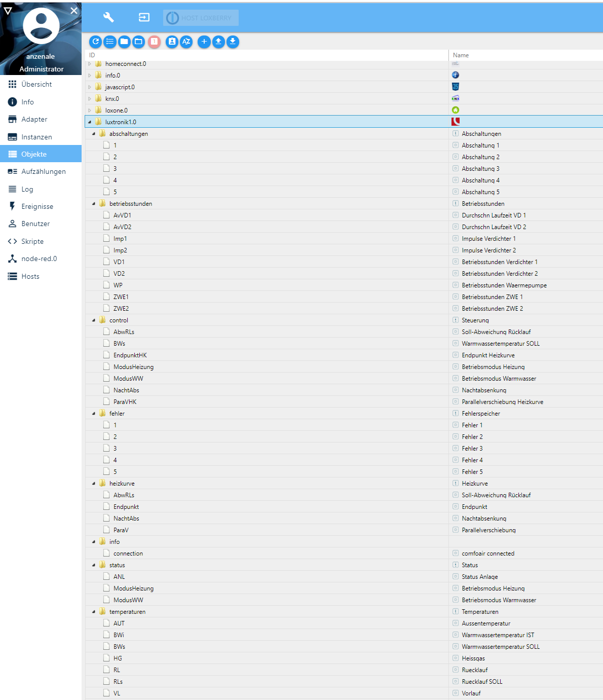This screenshot has height=700, width=603.
Task: Open system settings wrench icon
Action: tap(108, 17)
